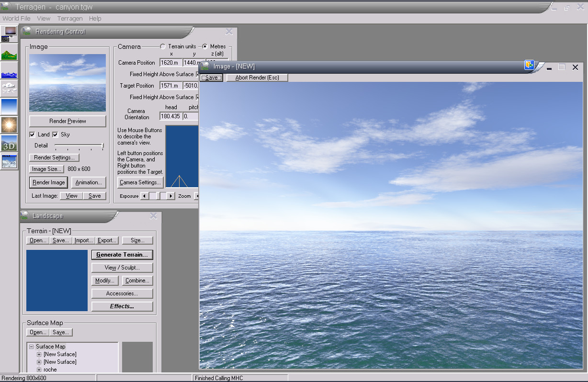Click the render preview thumbnail
The width and height of the screenshot is (588, 382).
coord(68,83)
